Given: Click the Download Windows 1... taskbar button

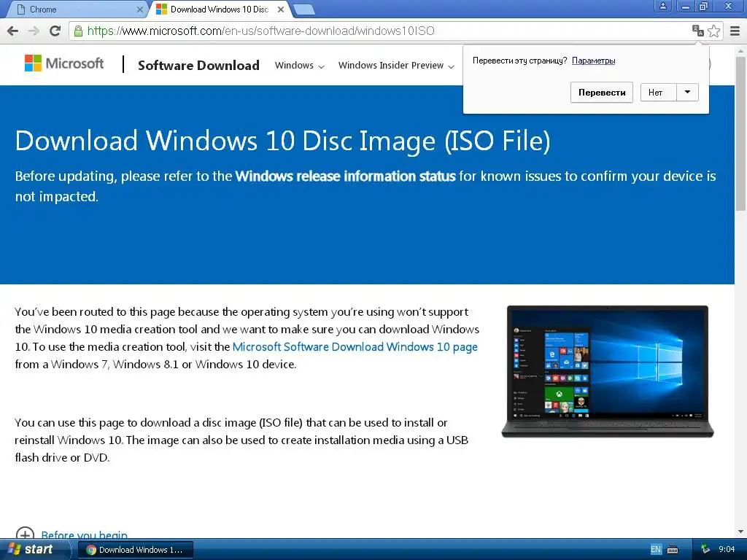Looking at the screenshot, I should click(135, 550).
